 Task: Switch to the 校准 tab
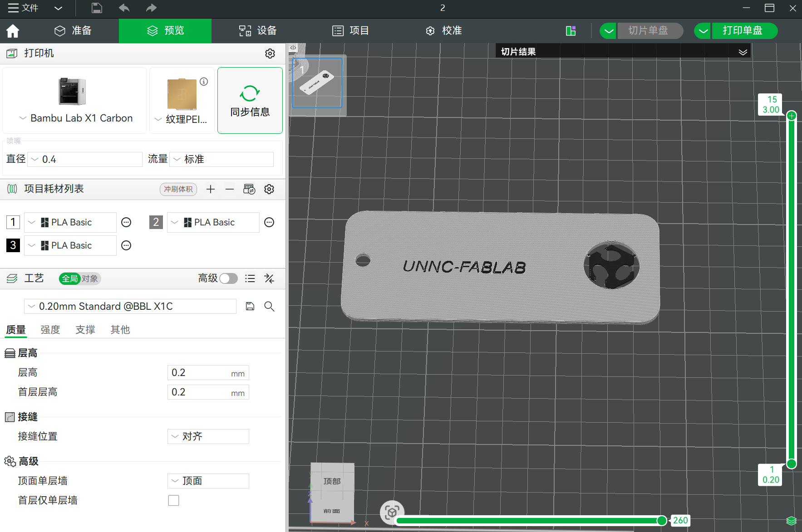coord(443,31)
